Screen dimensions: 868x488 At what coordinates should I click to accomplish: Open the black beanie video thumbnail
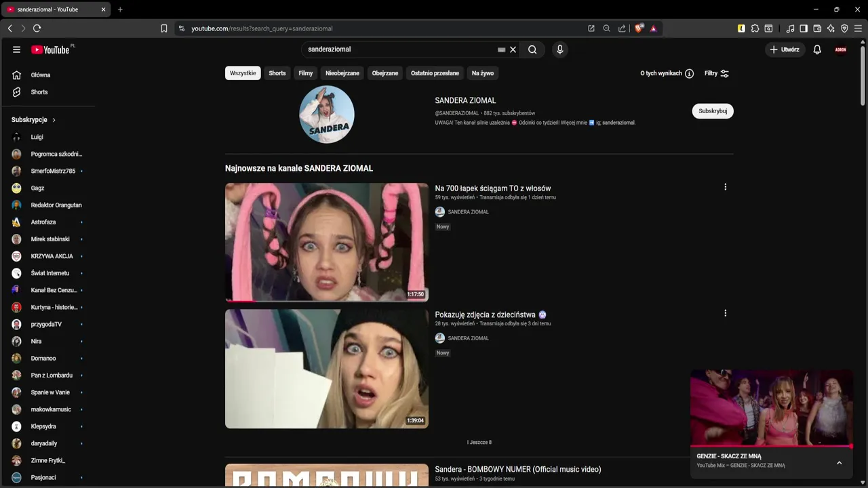(x=327, y=369)
